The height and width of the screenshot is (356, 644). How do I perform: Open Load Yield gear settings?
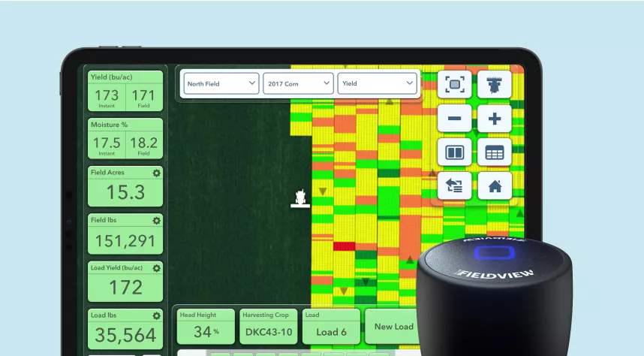pyautogui.click(x=156, y=268)
